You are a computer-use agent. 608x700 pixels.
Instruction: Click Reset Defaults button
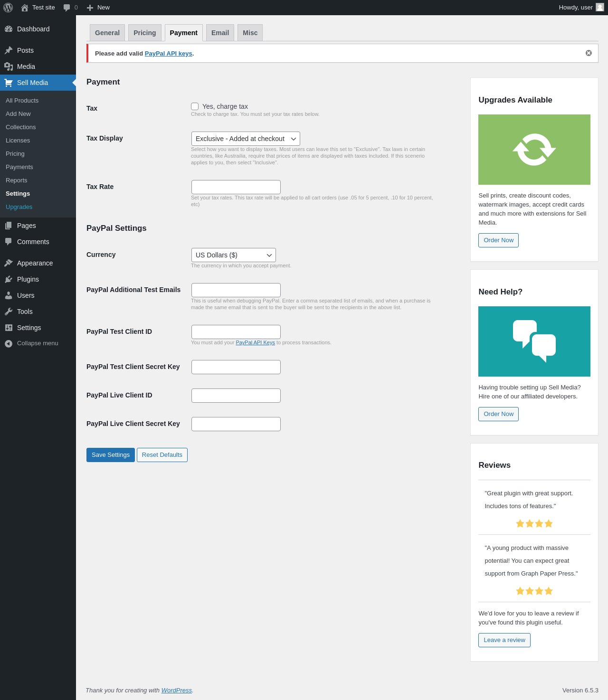[162, 455]
